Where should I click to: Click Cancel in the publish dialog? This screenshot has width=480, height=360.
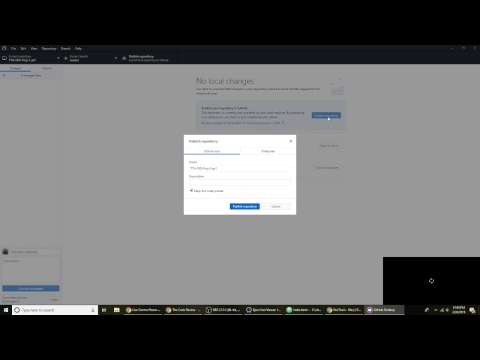click(x=276, y=206)
